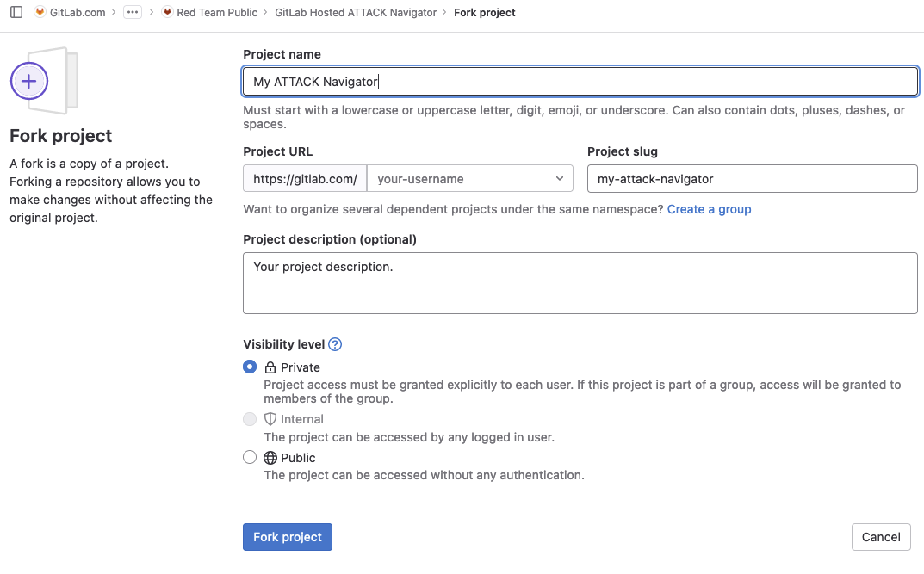Image resolution: width=924 pixels, height=574 pixels.
Task: Click the globe icon beside Public
Action: pyautogui.click(x=269, y=458)
